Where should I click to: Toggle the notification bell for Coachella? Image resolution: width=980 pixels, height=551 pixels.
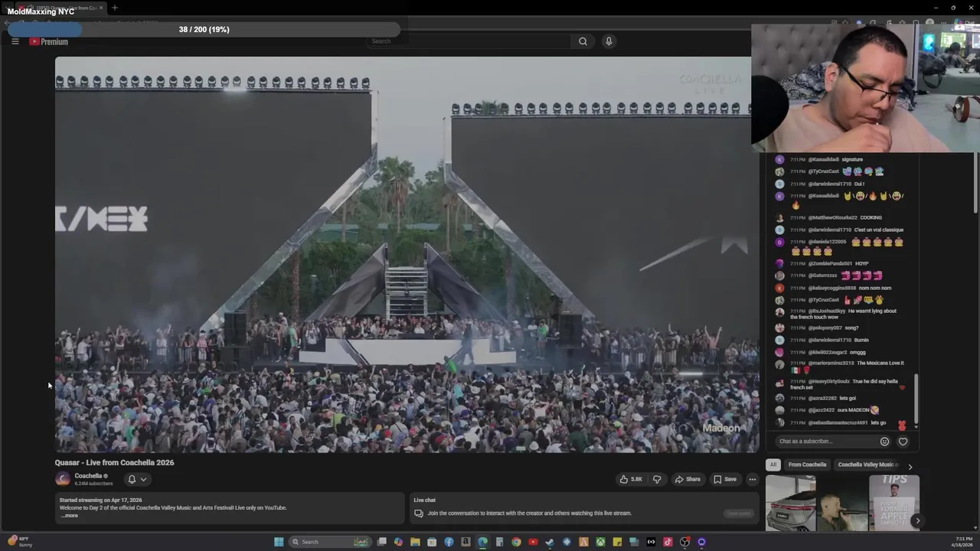coord(132,479)
